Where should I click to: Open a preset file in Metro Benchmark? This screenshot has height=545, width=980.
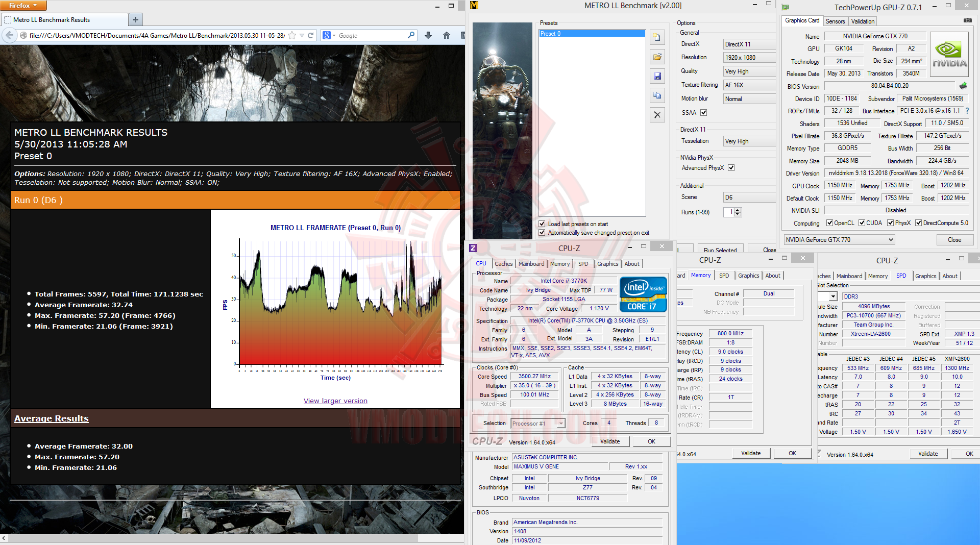point(657,57)
